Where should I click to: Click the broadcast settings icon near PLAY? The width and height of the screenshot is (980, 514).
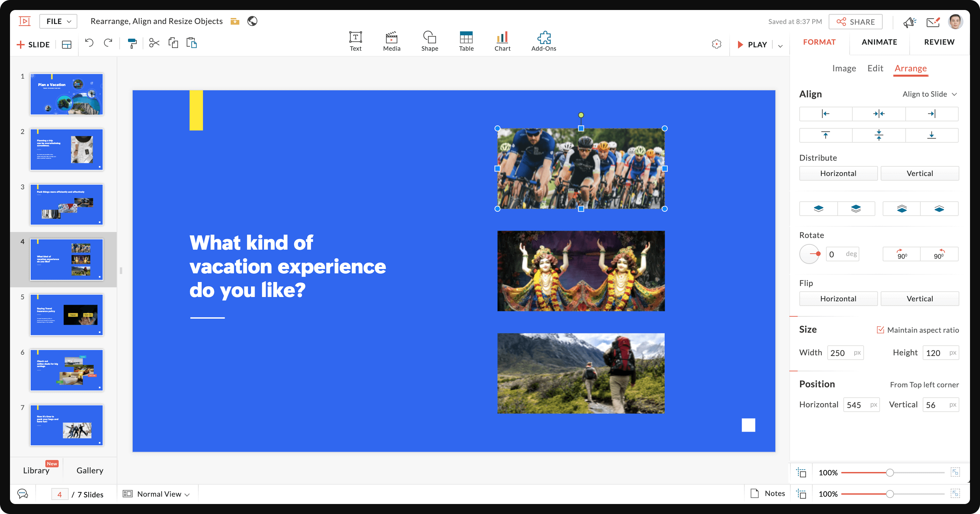pyautogui.click(x=716, y=44)
